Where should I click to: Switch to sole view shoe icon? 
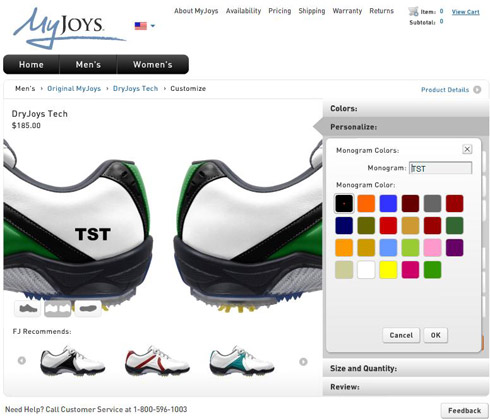click(x=88, y=309)
